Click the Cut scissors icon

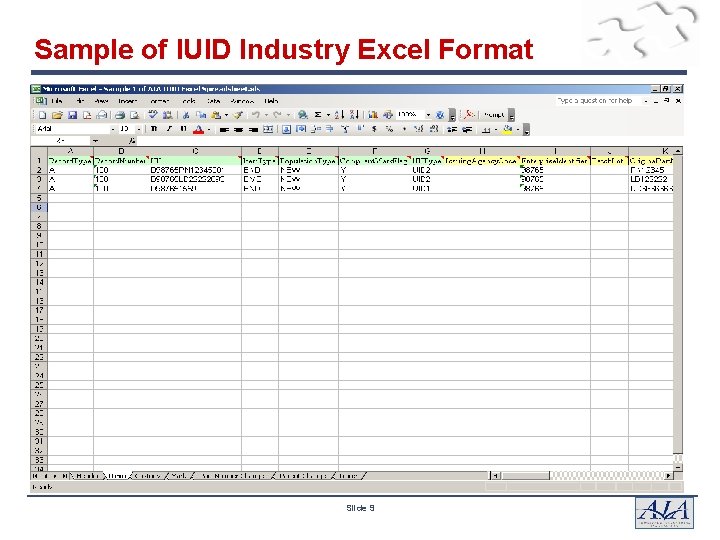(186, 115)
